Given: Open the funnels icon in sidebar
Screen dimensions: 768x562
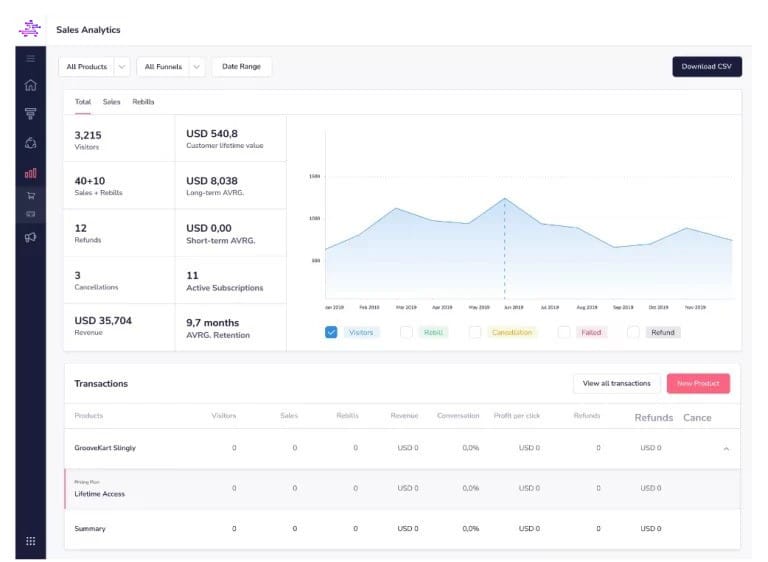Looking at the screenshot, I should pyautogui.click(x=30, y=114).
